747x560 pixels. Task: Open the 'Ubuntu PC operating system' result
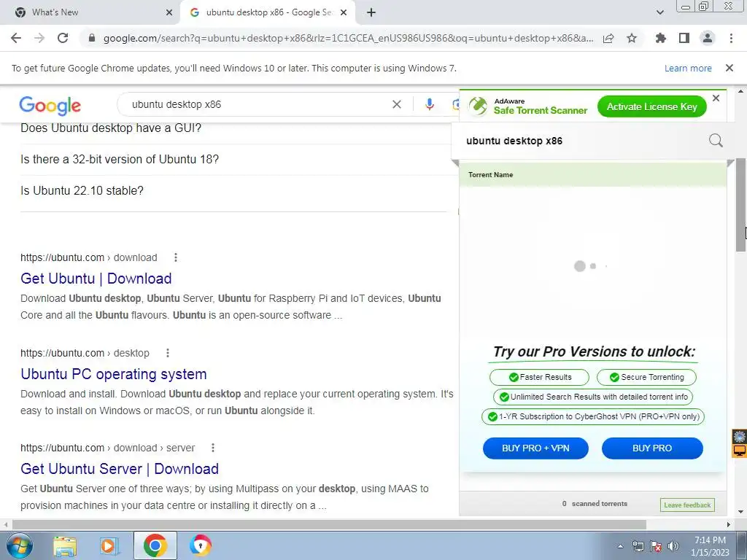(x=114, y=374)
